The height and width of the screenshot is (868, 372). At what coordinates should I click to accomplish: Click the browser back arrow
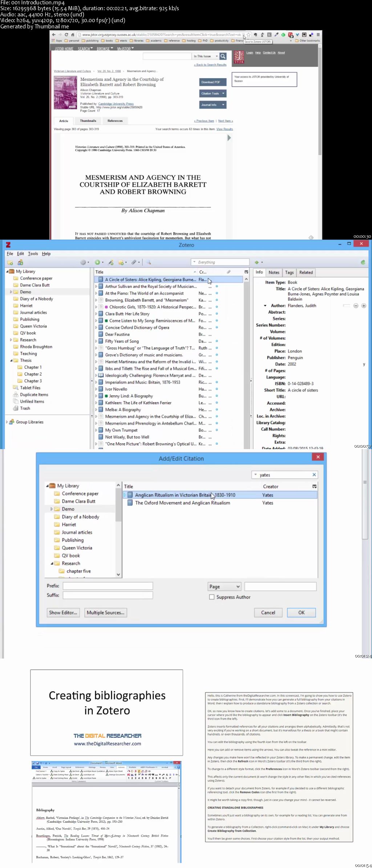tap(54, 35)
